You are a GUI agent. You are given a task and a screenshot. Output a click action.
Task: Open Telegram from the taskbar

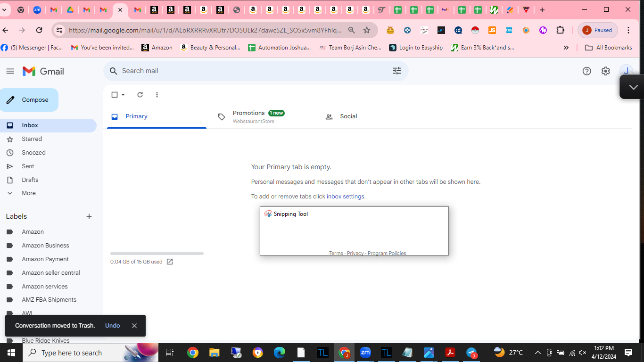coord(472,353)
